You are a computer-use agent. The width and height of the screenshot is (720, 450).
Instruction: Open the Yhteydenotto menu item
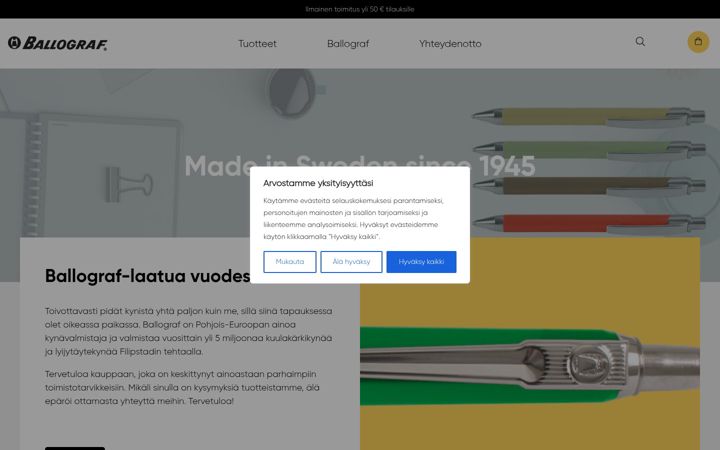pyautogui.click(x=450, y=44)
